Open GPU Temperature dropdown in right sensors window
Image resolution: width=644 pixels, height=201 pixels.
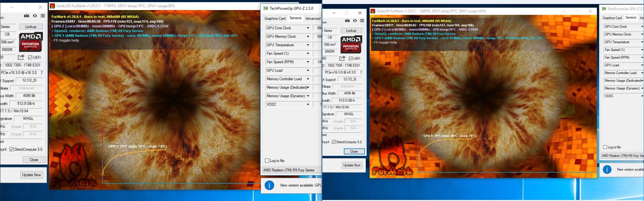click(x=624, y=42)
